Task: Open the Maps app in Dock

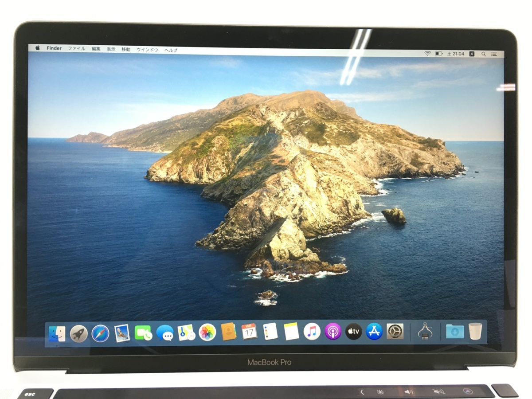Action: pos(186,332)
